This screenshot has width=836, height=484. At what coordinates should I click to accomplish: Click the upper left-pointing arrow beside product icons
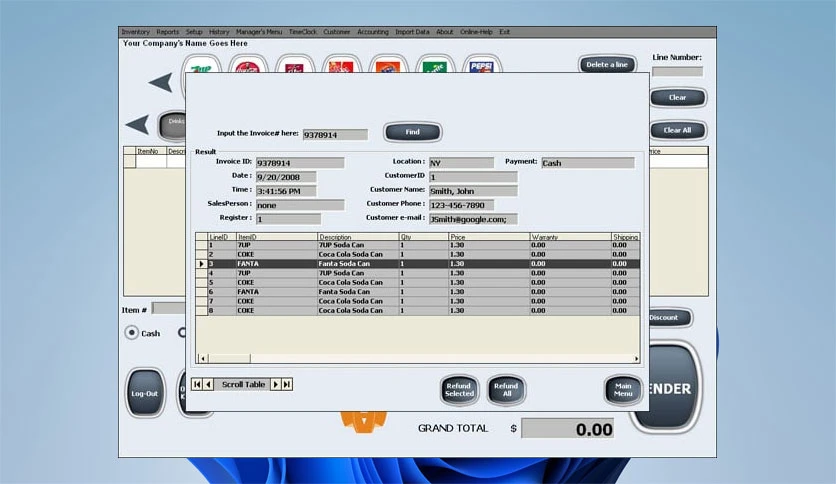click(x=160, y=83)
